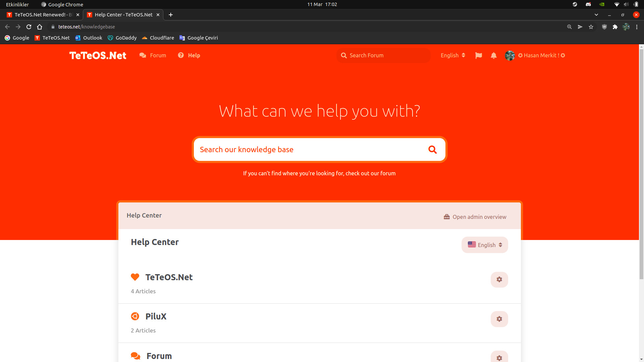Open the Outlook bookmark
Image resolution: width=644 pixels, height=362 pixels.
[x=89, y=38]
